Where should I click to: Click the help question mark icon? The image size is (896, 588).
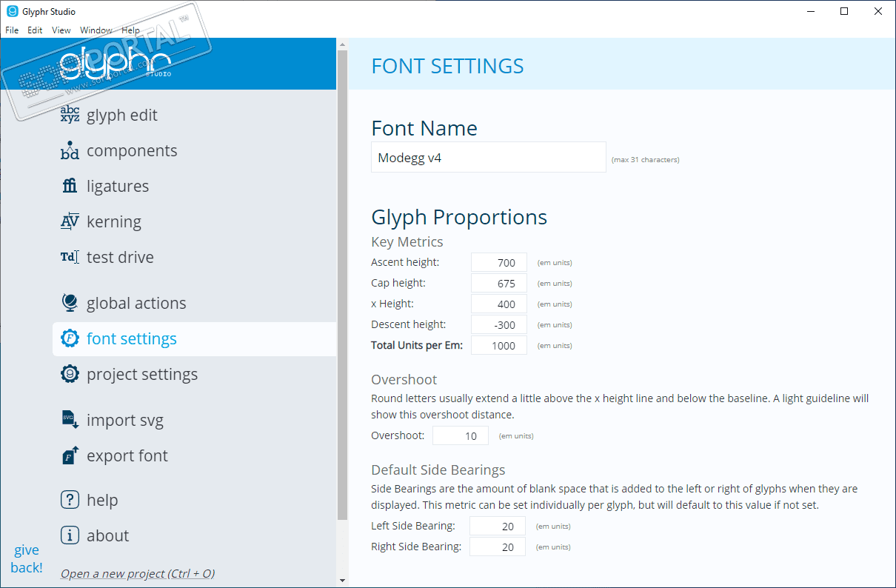[70, 500]
